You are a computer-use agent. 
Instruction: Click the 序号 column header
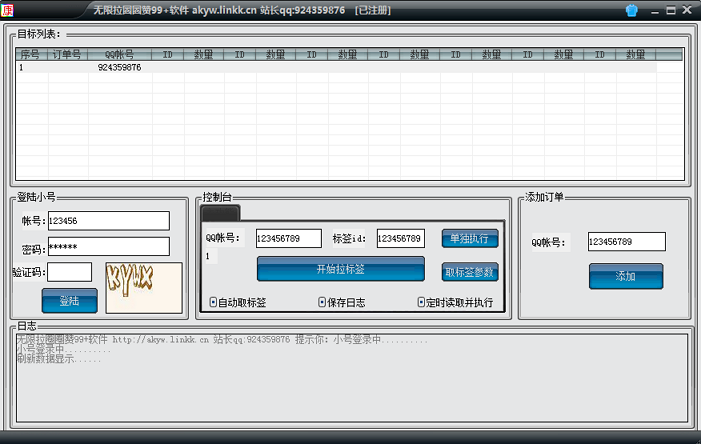[x=31, y=55]
